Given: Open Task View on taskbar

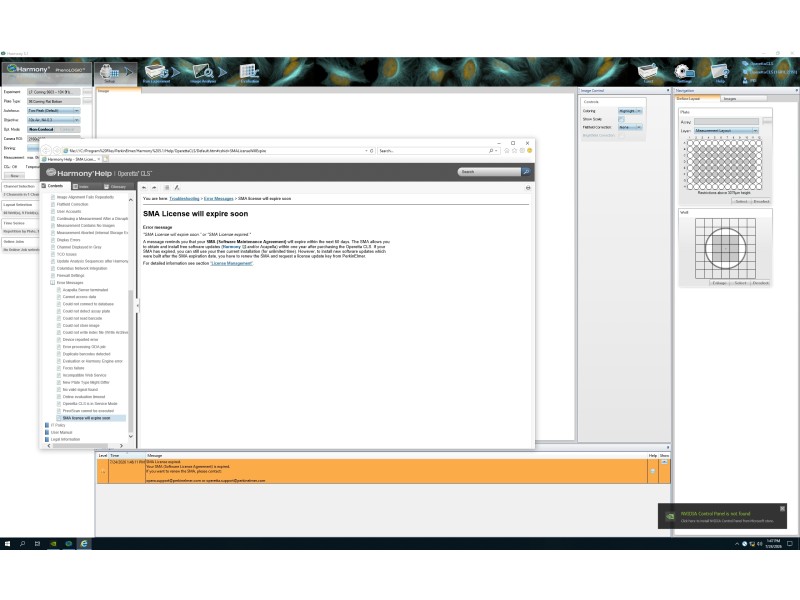Looking at the screenshot, I should pyautogui.click(x=37, y=544).
